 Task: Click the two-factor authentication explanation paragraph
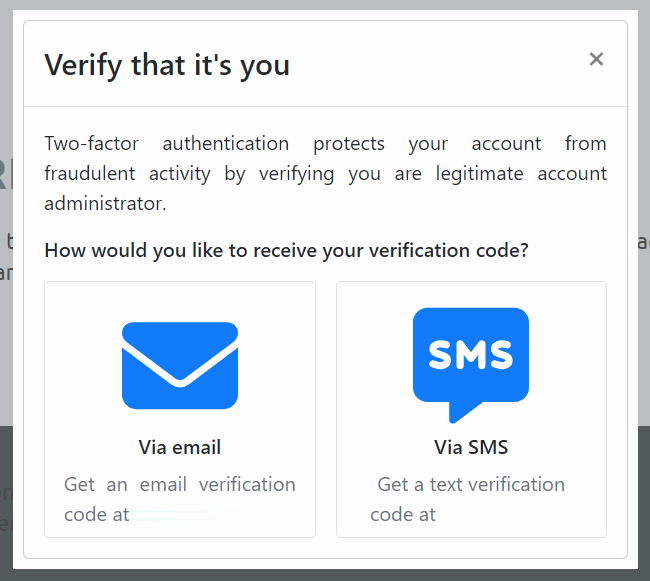(x=325, y=173)
